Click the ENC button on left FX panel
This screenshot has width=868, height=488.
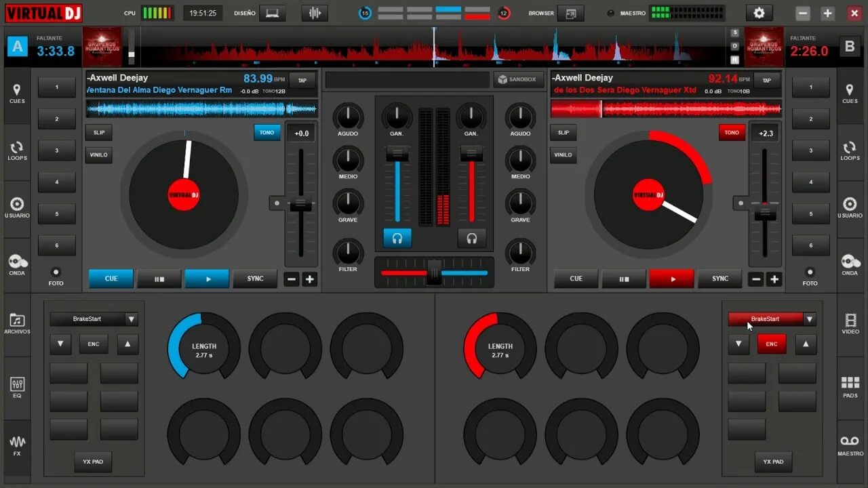94,344
